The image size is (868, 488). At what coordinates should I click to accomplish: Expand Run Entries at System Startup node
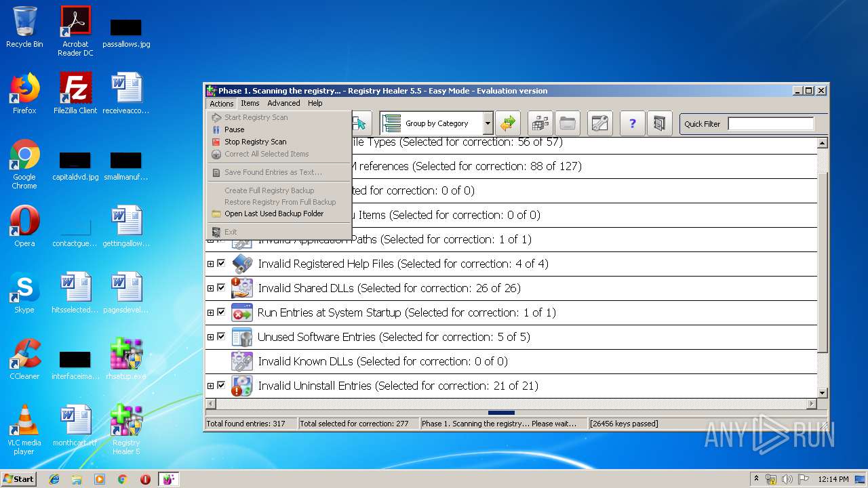point(210,312)
